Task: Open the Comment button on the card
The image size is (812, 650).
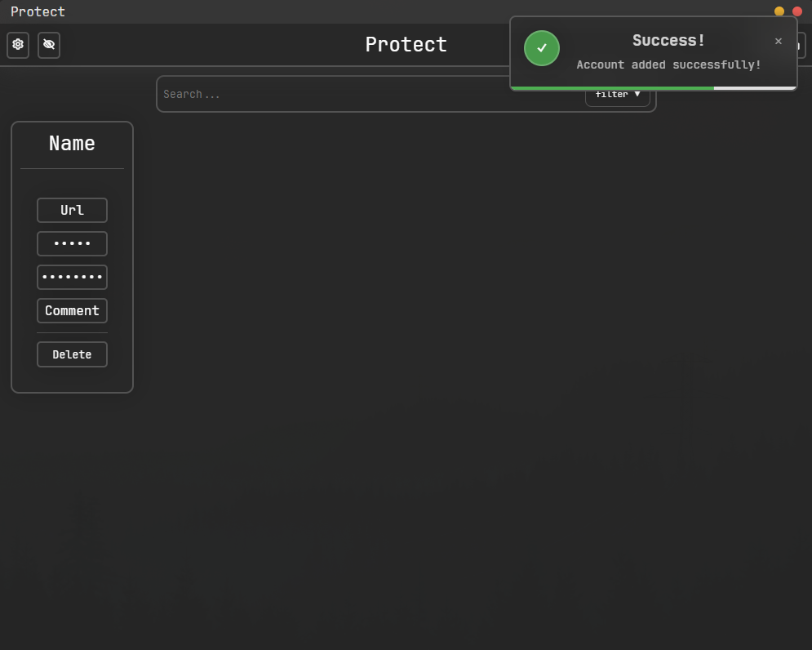Action: click(x=72, y=310)
